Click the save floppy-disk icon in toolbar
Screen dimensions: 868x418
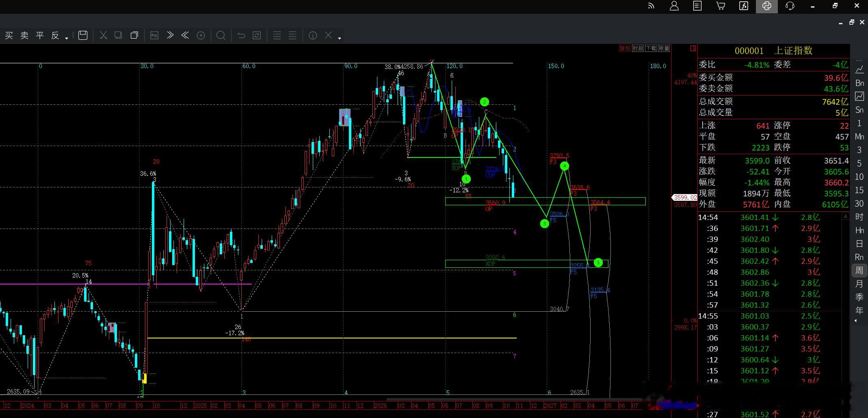pyautogui.click(x=83, y=35)
